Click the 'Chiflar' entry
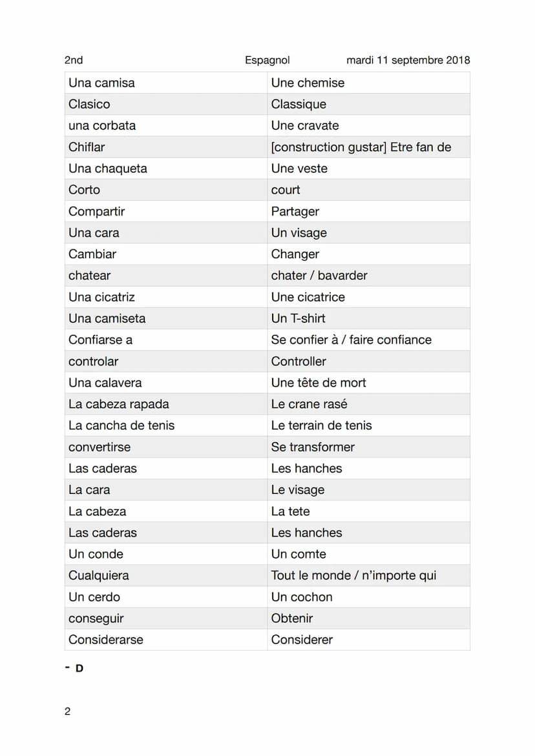Viewport: 535px width, 756px height. tap(166, 147)
